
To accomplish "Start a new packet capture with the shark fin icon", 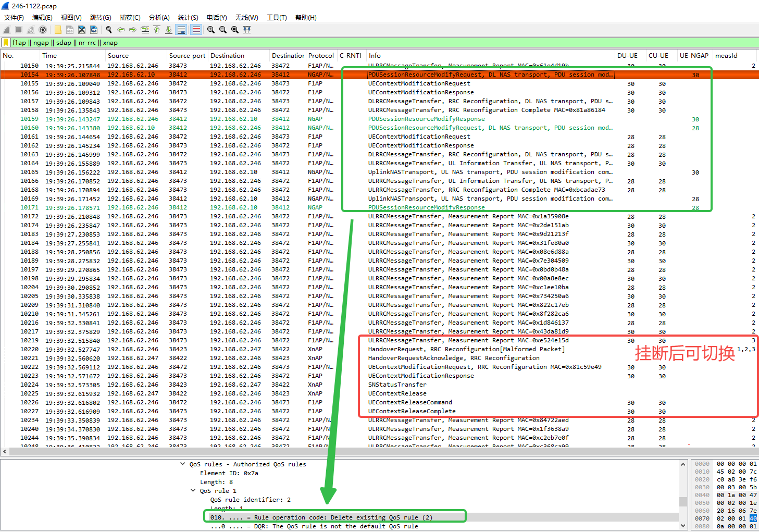I will (6, 30).
